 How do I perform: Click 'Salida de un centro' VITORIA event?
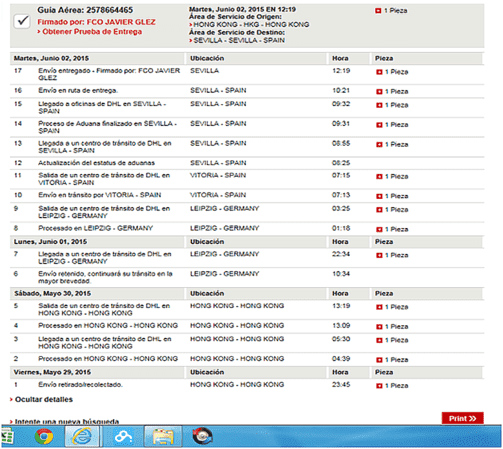coord(104,179)
